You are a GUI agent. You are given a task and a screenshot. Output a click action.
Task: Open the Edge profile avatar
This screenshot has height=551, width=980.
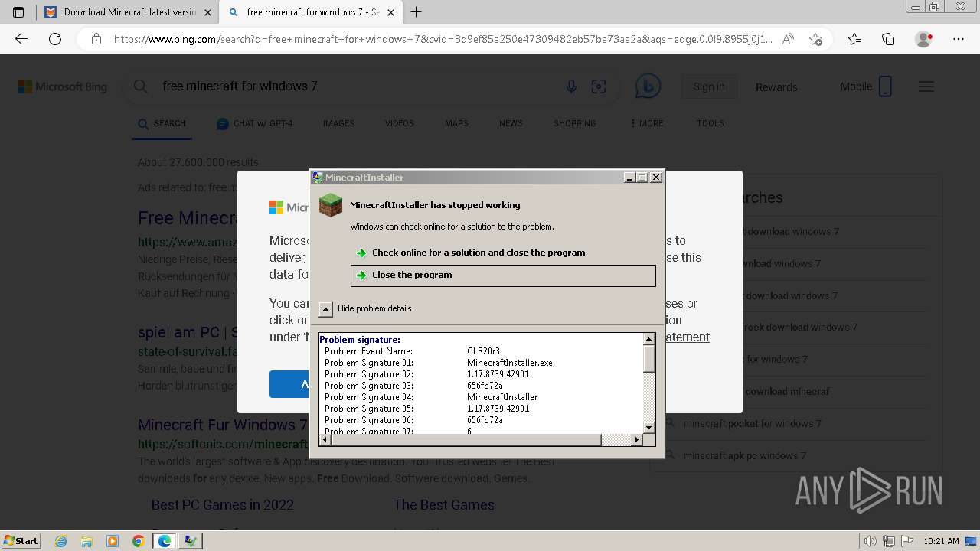point(924,39)
